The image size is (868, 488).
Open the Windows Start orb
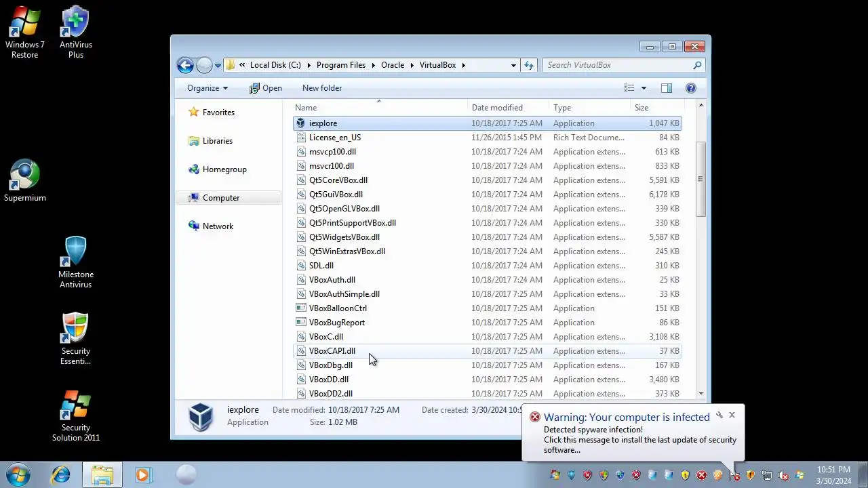[18, 474]
